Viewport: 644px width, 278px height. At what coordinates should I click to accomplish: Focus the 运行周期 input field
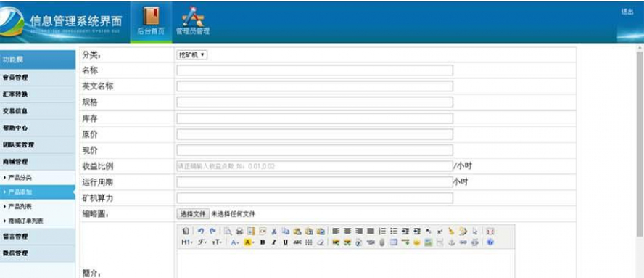pos(315,182)
